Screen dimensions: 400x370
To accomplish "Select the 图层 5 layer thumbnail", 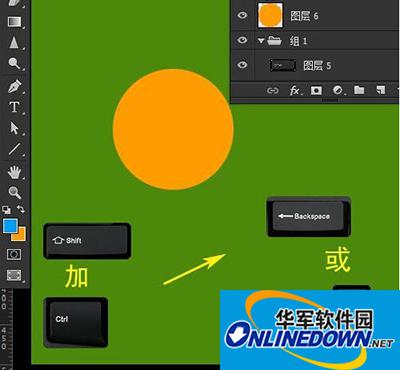I will point(283,65).
